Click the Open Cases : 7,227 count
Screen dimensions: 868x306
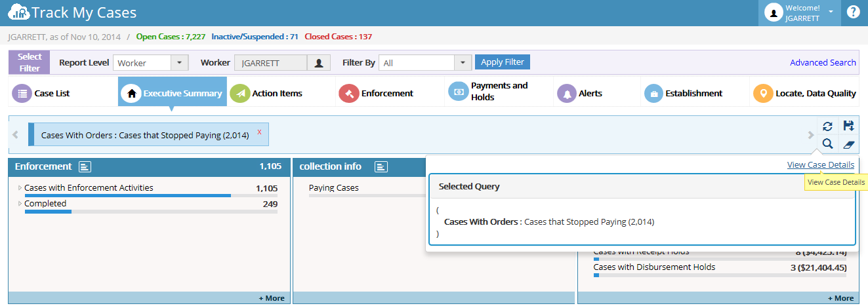point(171,37)
